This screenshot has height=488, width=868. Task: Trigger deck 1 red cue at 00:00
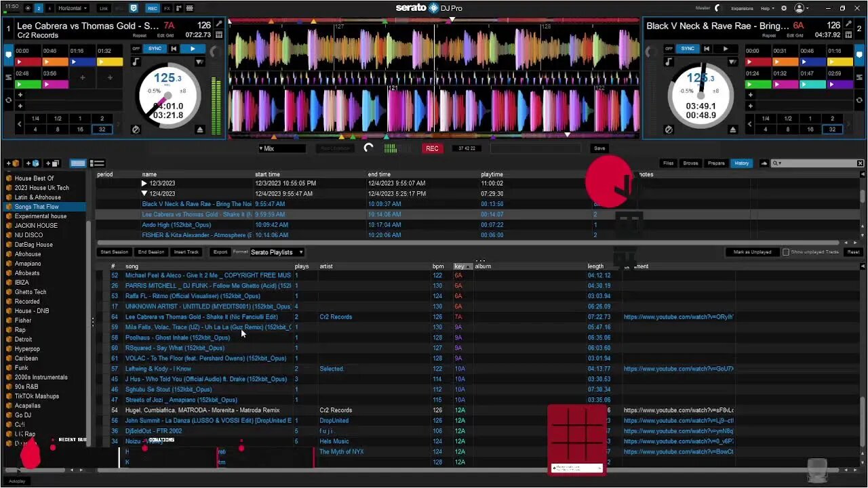click(x=27, y=62)
